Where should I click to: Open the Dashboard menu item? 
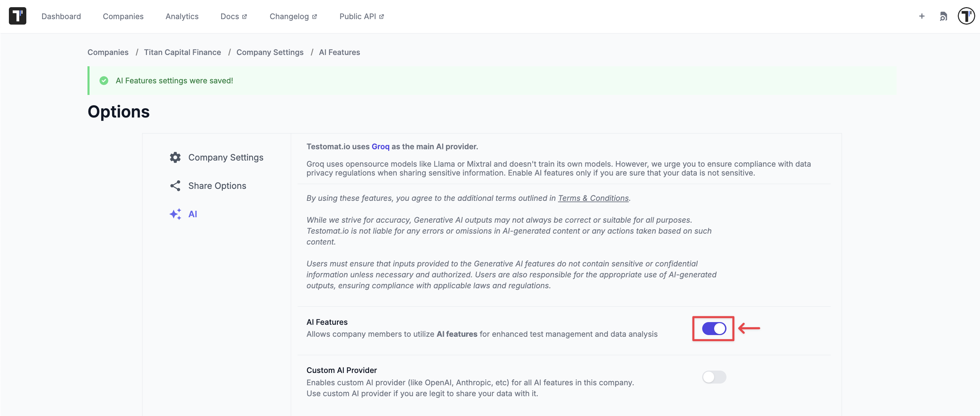pyautogui.click(x=61, y=16)
